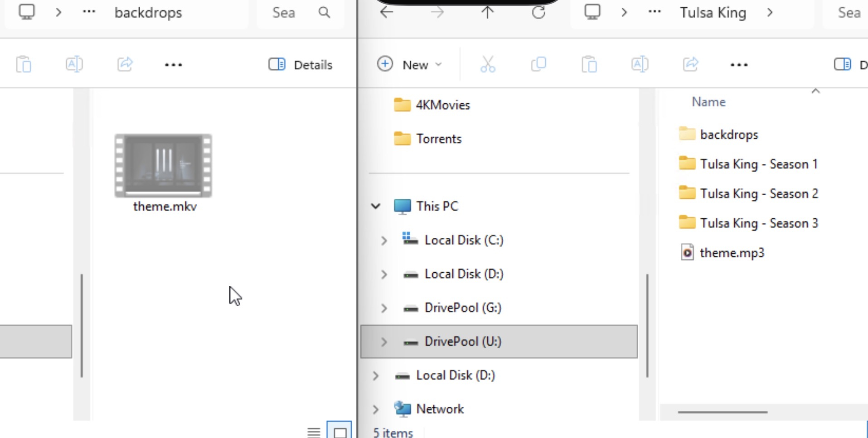Screen dimensions: 868x438
Task: Open chevron next to PC icon in Tulsa King address bar
Action: click(x=624, y=12)
